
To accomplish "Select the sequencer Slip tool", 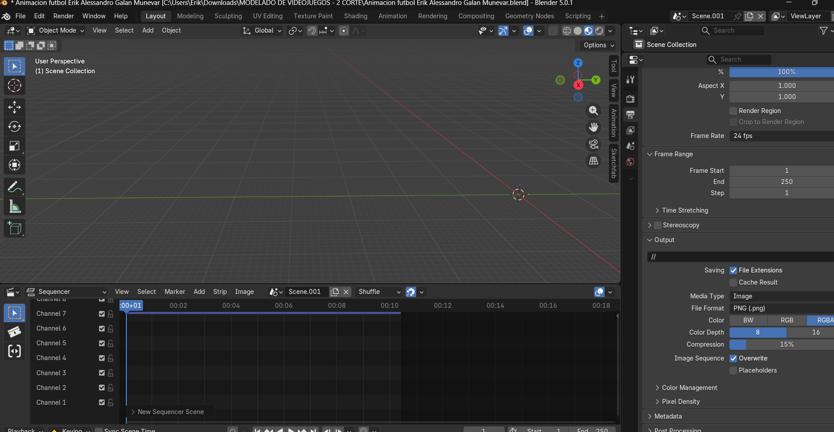I will point(14,351).
